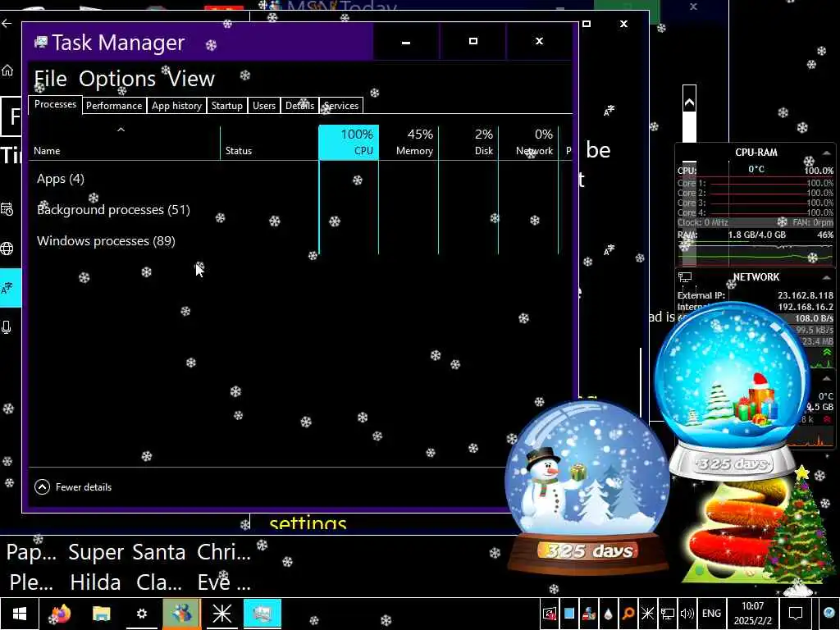Maximize the Task Manager window

click(x=473, y=42)
